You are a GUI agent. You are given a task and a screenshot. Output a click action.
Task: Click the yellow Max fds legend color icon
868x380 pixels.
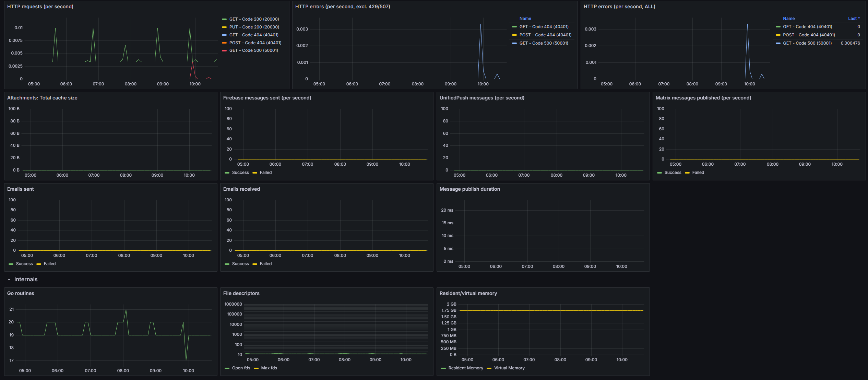256,368
